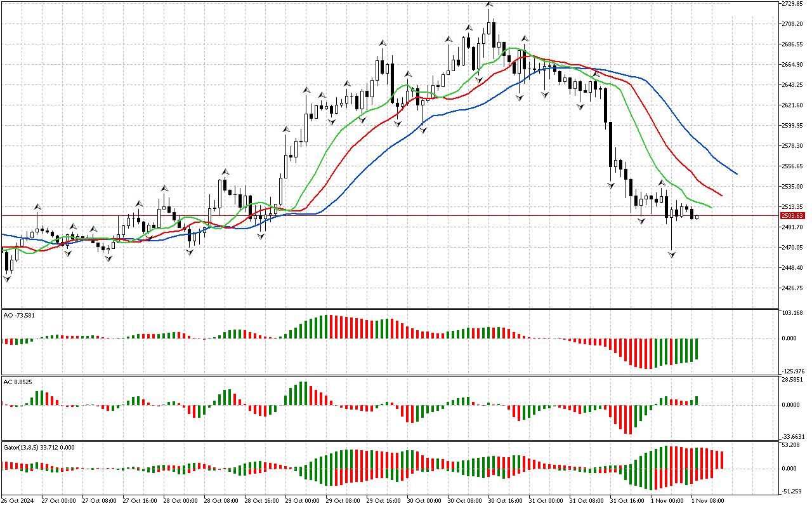Click the 29 Oct 08:00 time label

(343, 501)
